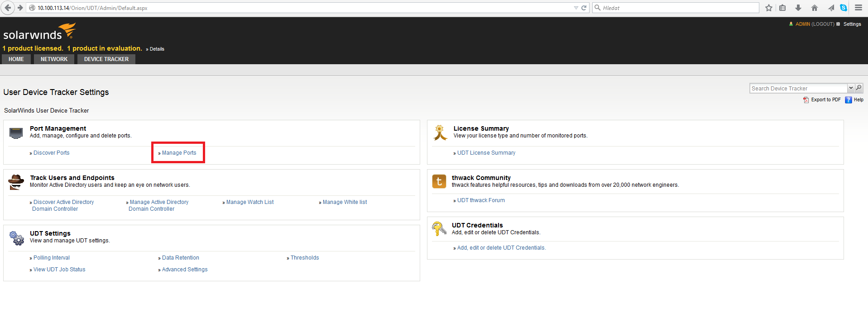Click the License Summary ribbon icon
This screenshot has width=868, height=317.
(x=440, y=133)
